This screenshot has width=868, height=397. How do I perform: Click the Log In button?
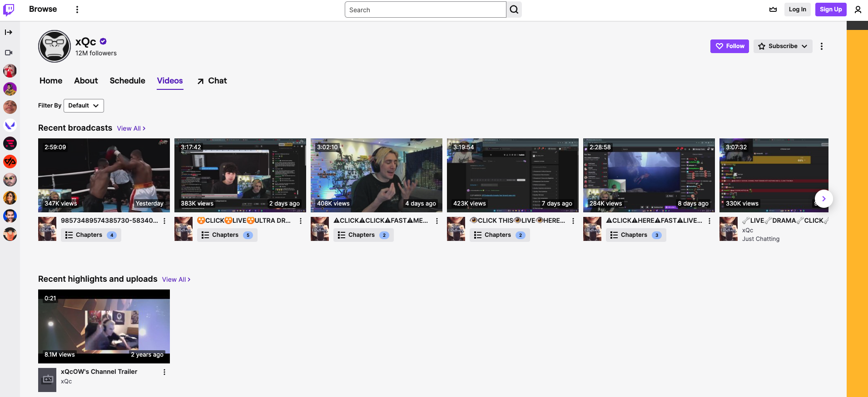point(797,10)
